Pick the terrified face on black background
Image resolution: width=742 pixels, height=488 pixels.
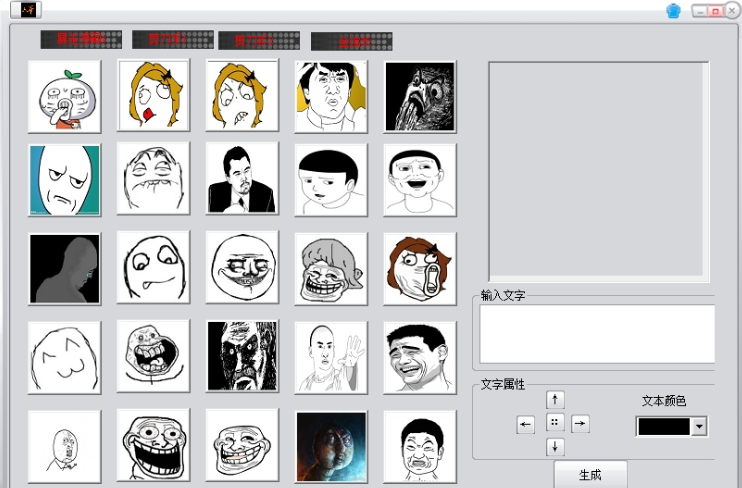(x=420, y=97)
